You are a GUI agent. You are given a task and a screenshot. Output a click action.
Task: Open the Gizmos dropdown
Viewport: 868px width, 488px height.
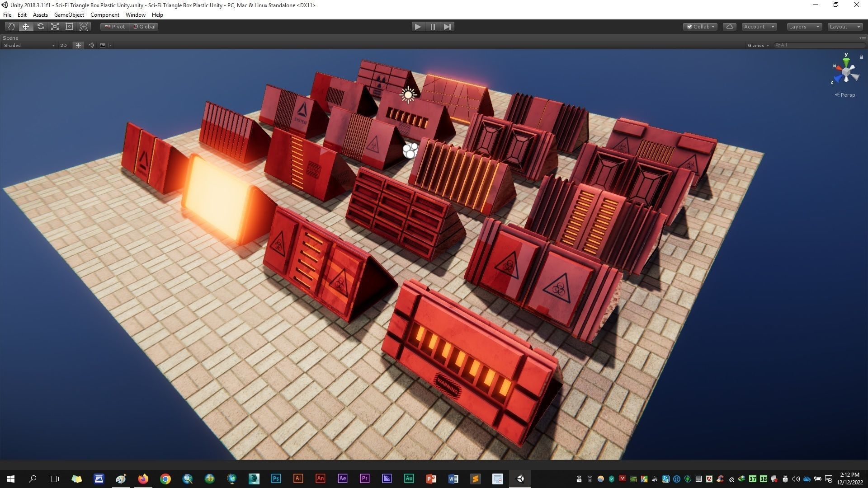(758, 45)
